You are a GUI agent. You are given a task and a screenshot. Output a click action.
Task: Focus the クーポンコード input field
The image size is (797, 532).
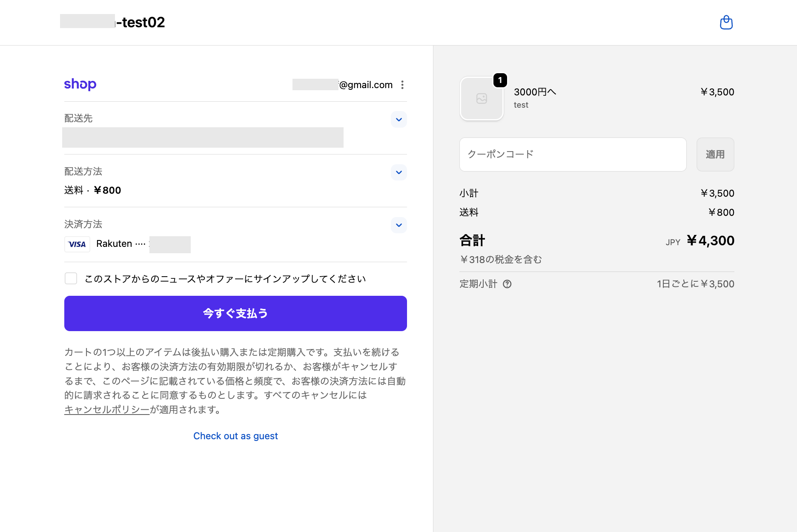click(x=573, y=154)
